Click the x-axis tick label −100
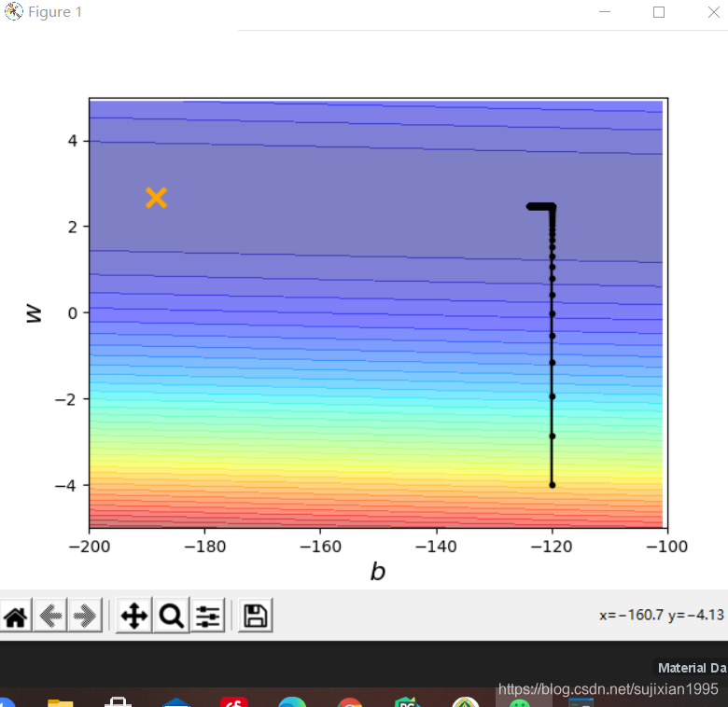The image size is (728, 707). point(667,547)
